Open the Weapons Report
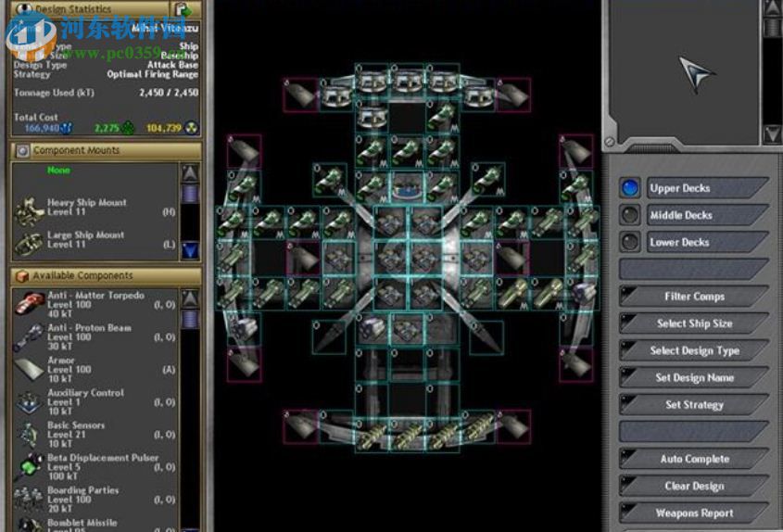The image size is (783, 532). click(x=694, y=513)
